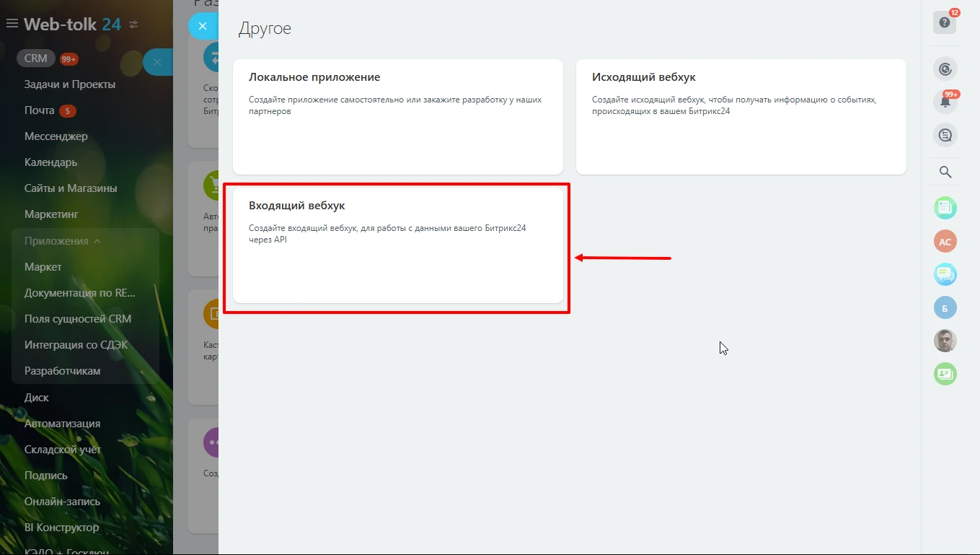Go to Почта menu item

[x=40, y=110]
